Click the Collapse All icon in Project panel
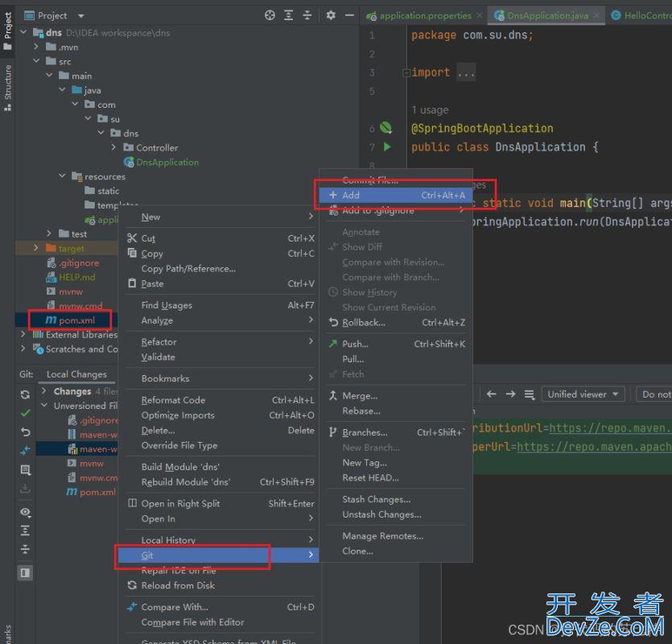 point(307,15)
